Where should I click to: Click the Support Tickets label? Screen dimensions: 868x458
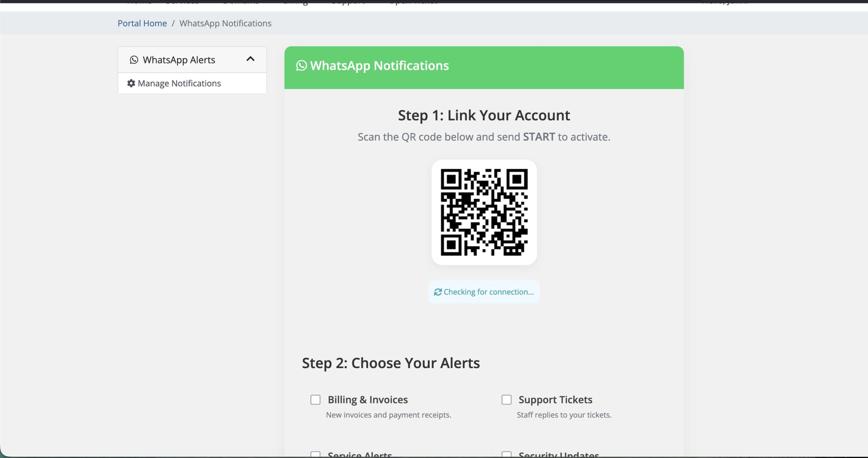555,400
